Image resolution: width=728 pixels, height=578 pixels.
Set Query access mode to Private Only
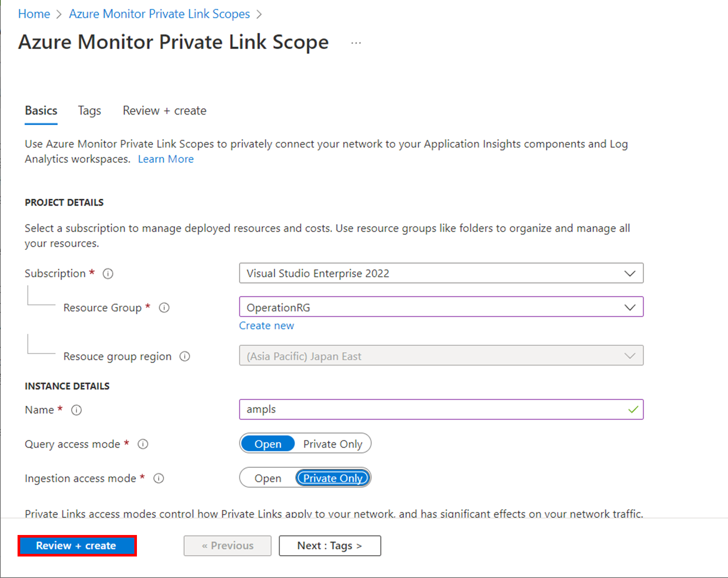pyautogui.click(x=333, y=443)
